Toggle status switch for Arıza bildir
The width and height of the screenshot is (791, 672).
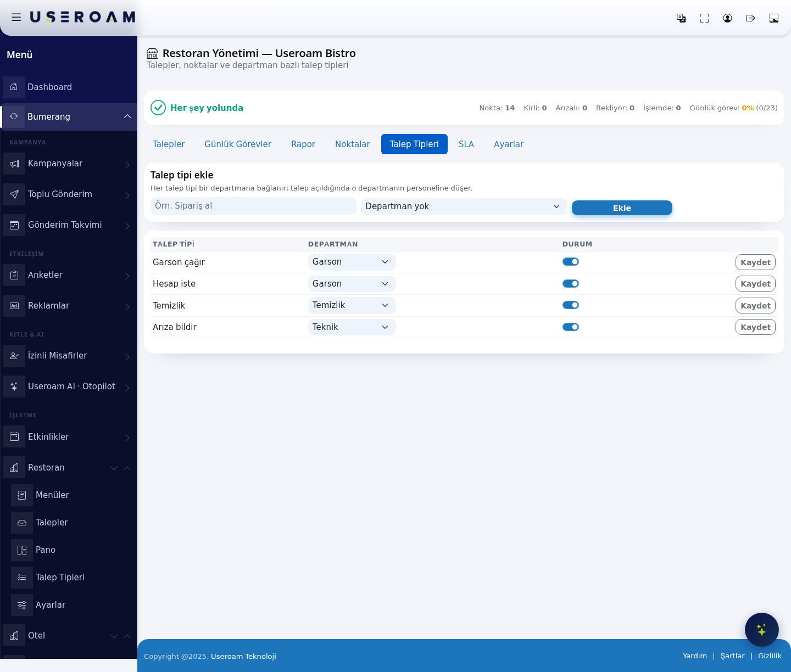tap(571, 327)
